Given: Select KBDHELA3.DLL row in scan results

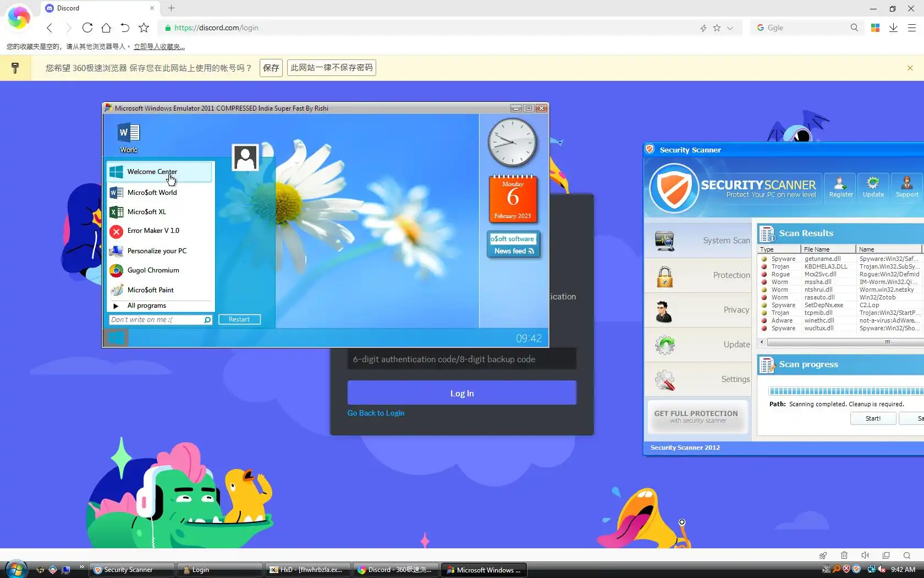Looking at the screenshot, I should click(x=842, y=266).
